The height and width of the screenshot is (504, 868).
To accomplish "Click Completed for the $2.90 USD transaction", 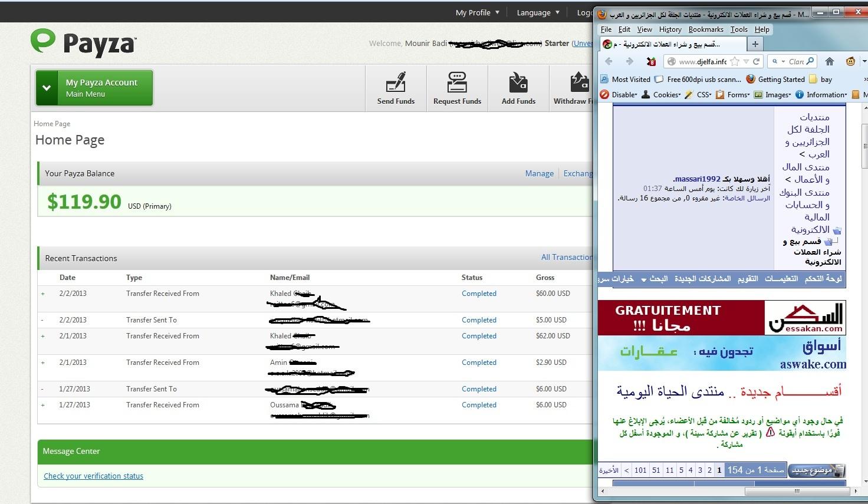I will 479,362.
